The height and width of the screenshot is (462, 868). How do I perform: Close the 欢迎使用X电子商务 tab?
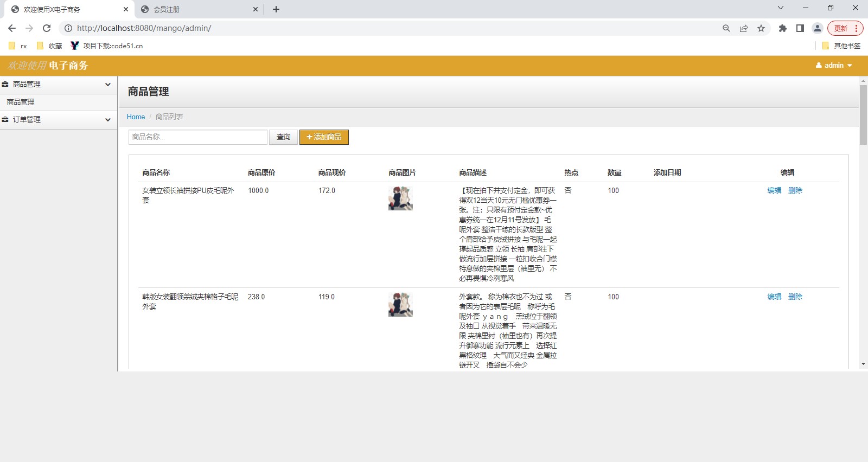pyautogui.click(x=126, y=9)
